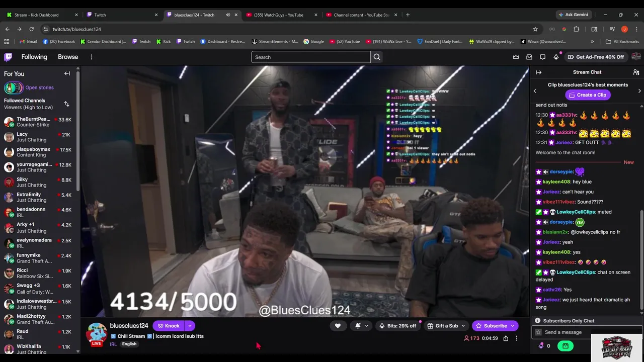Show the next chat highlight card
Image resolution: width=644 pixels, height=362 pixels.
point(639,91)
